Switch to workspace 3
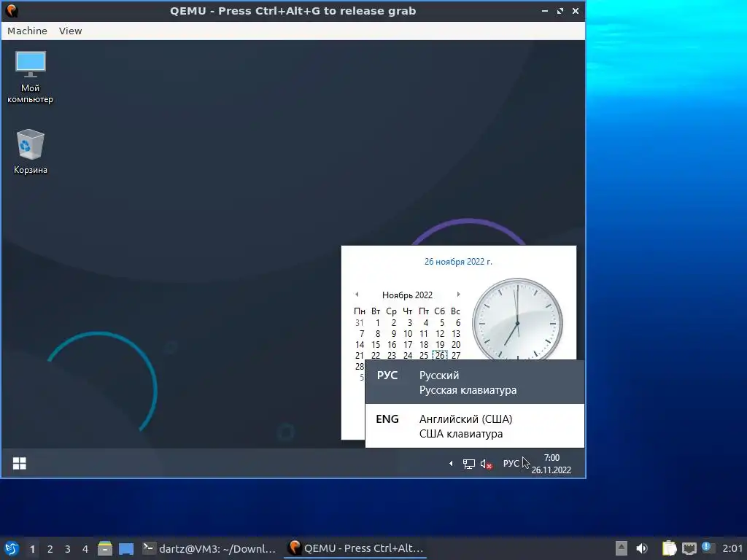747x560 pixels. pos(68,549)
